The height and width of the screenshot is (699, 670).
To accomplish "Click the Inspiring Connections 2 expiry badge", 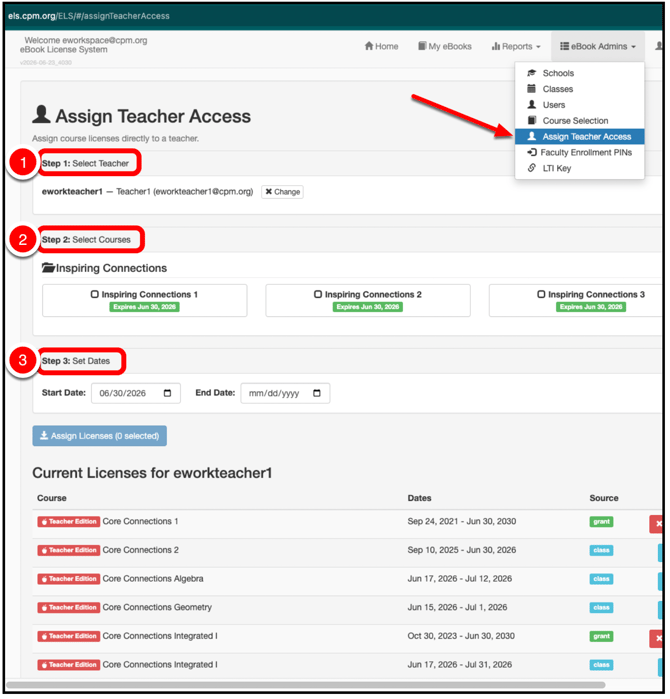I will click(x=369, y=308).
